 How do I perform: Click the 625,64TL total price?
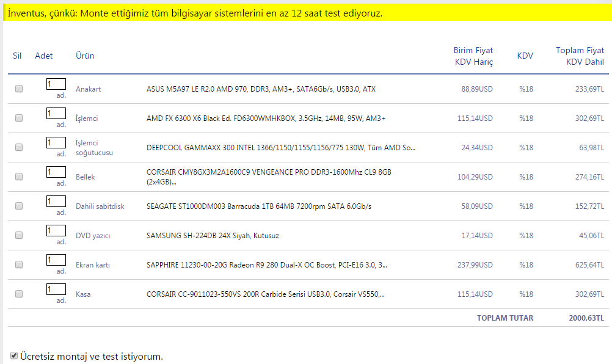[x=589, y=265]
